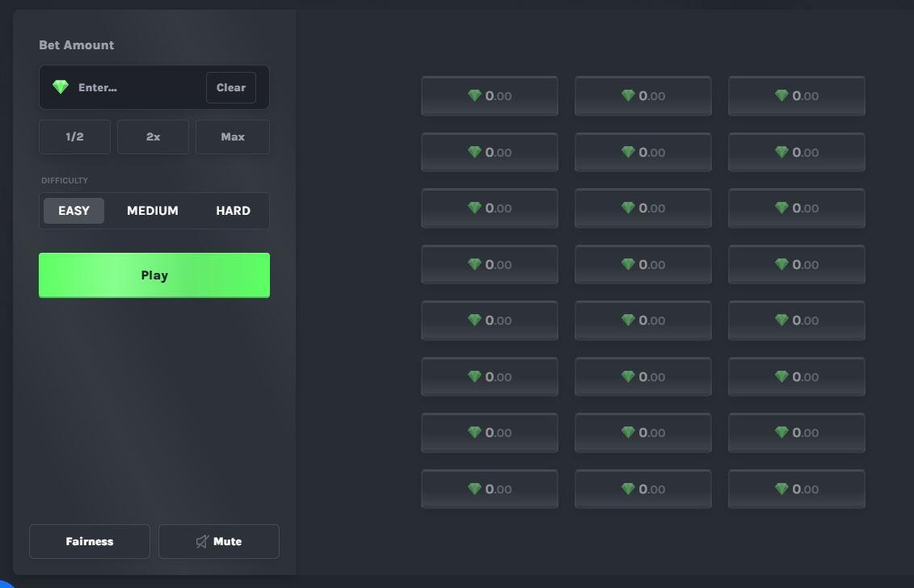Click the green gem icon in Bet Amount field
Image resolution: width=914 pixels, height=588 pixels.
[61, 87]
